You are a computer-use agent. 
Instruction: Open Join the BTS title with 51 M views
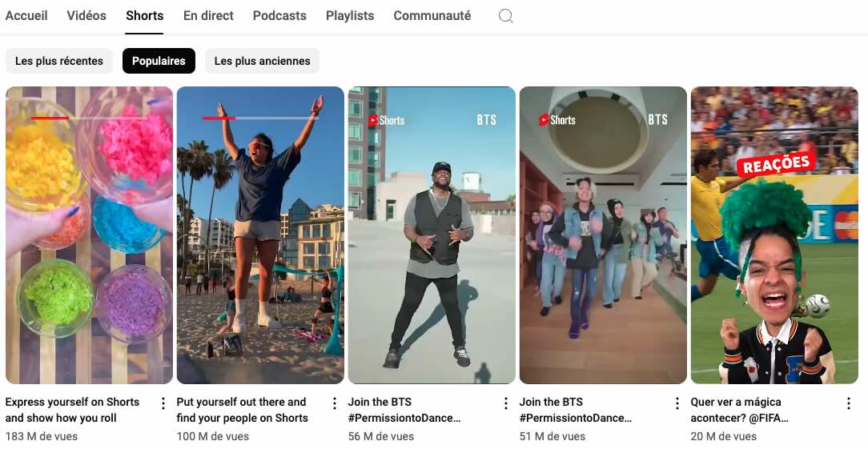click(576, 410)
